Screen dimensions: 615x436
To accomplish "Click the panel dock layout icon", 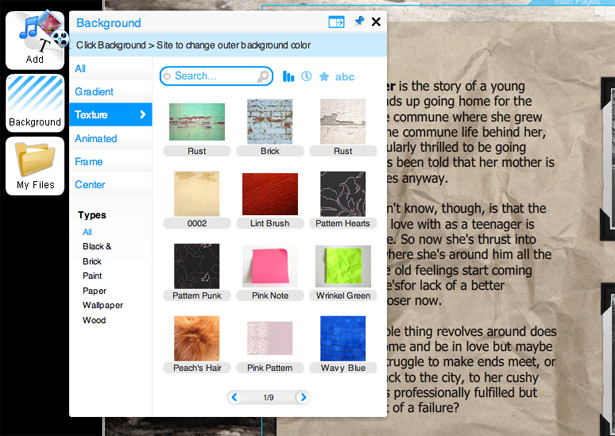I will 336,22.
